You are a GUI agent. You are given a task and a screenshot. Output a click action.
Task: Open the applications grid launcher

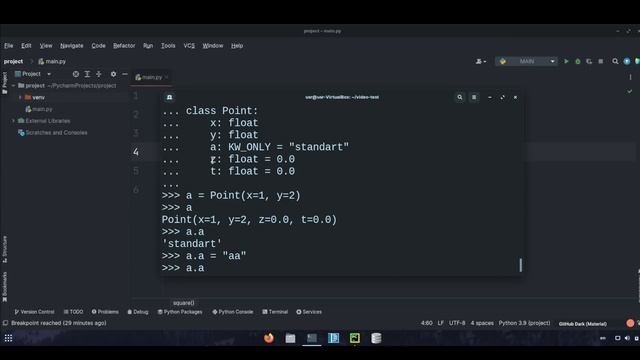9,338
